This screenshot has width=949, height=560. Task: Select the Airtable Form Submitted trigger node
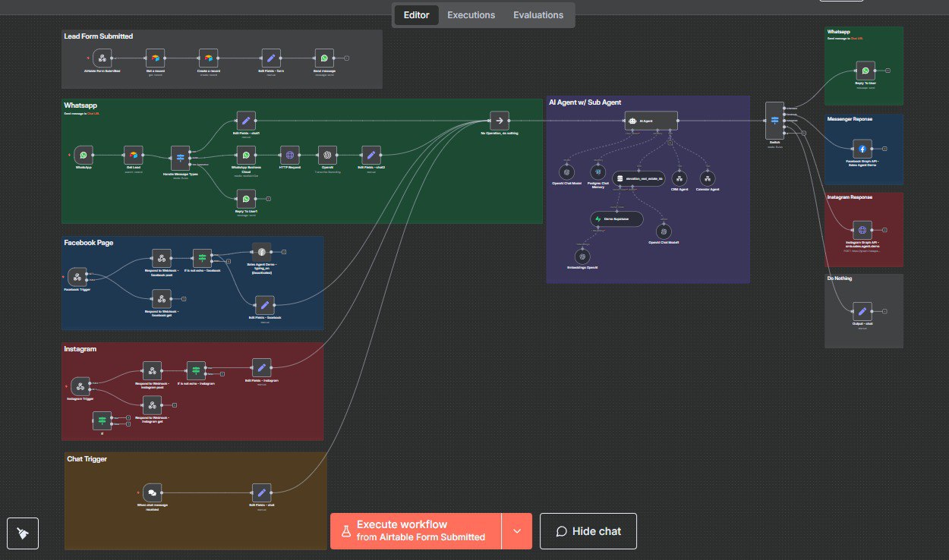[x=102, y=58]
